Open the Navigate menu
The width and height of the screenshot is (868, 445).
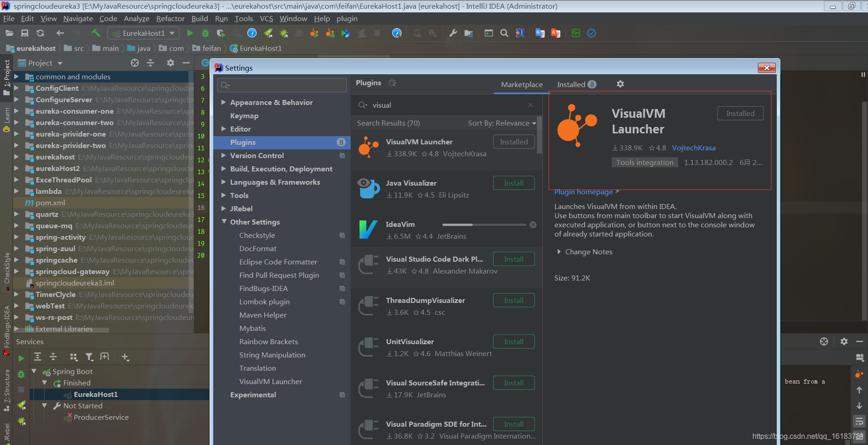click(78, 18)
